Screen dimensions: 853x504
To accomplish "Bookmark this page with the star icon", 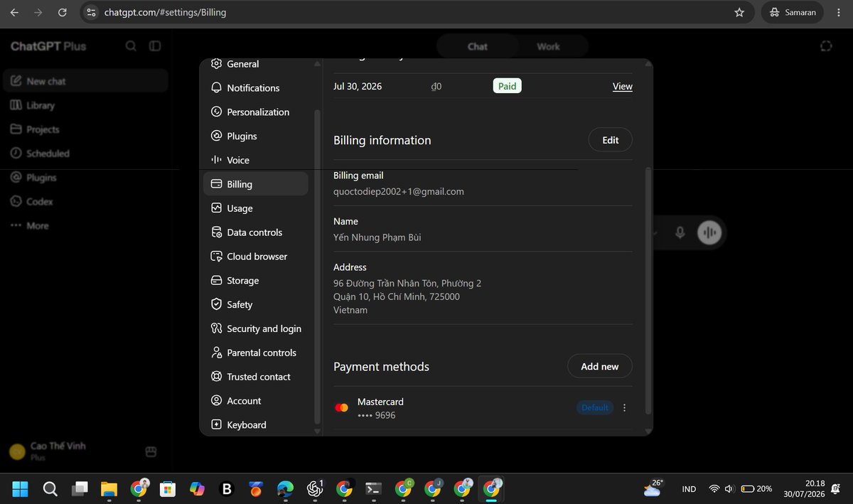I will (739, 12).
